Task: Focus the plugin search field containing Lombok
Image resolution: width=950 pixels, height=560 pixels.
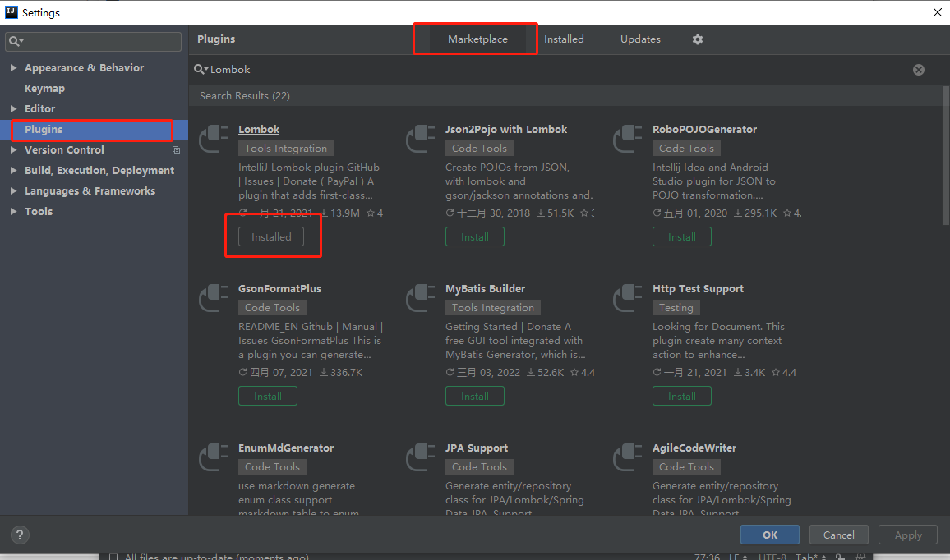Action: [560, 70]
